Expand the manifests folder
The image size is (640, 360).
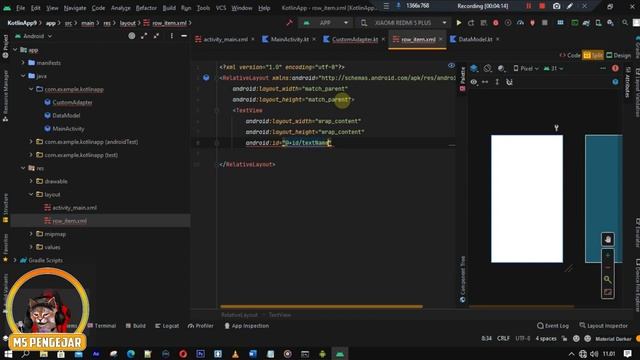(23, 63)
